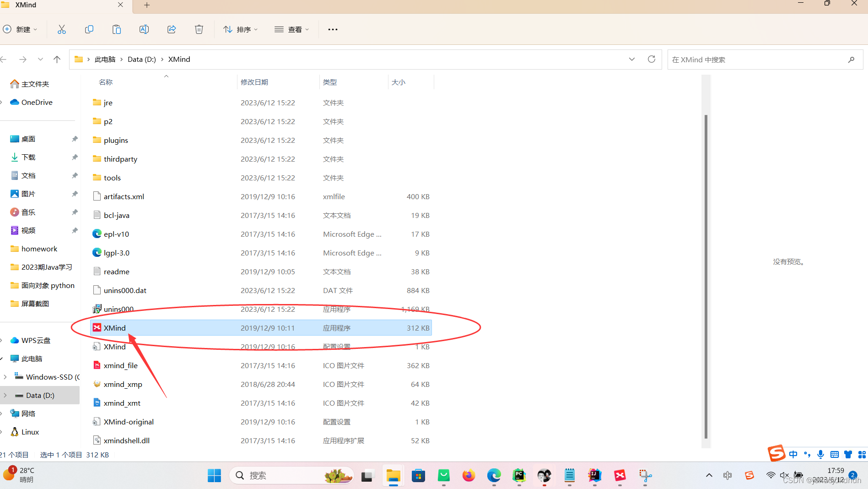Image resolution: width=868 pixels, height=489 pixels.
Task: Click the search magnifier icon
Action: (851, 60)
